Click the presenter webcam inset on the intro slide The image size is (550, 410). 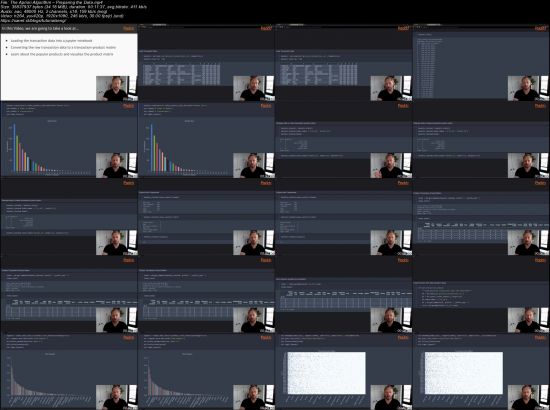tap(117, 88)
